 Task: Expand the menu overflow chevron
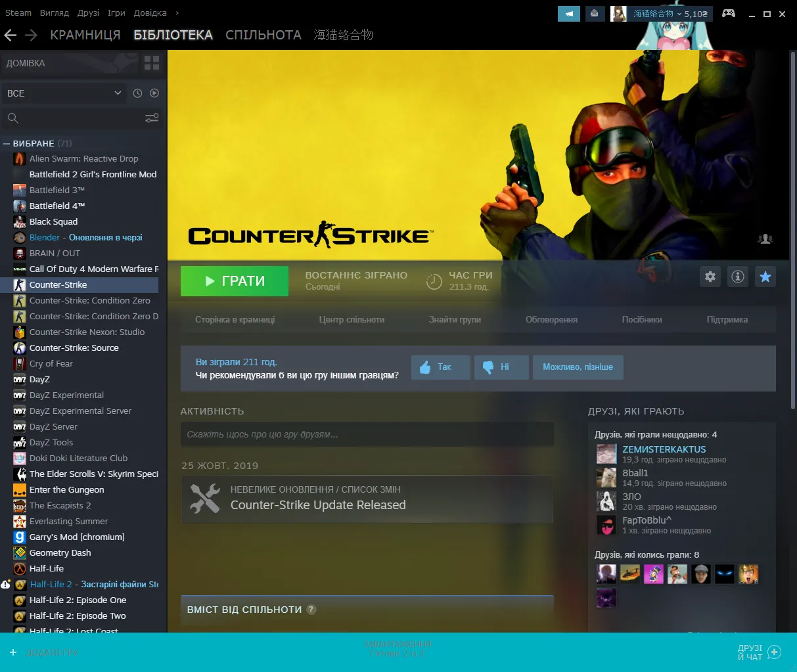[177, 12]
